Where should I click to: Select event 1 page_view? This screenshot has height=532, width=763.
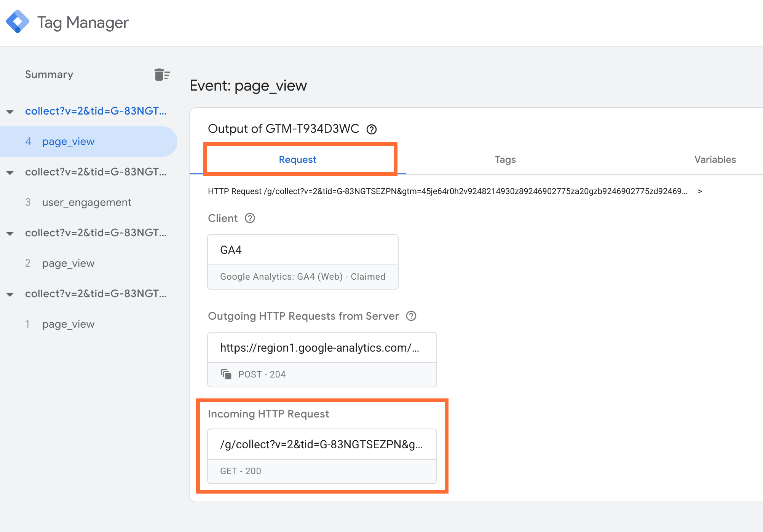tap(68, 324)
